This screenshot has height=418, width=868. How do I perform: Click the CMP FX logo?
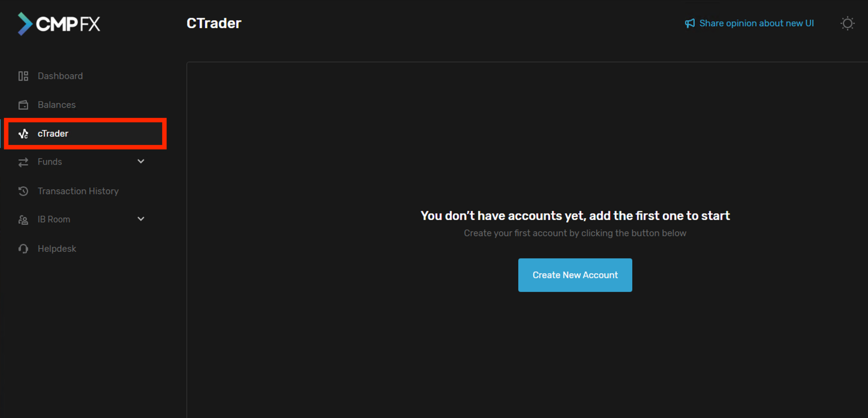[x=59, y=24]
